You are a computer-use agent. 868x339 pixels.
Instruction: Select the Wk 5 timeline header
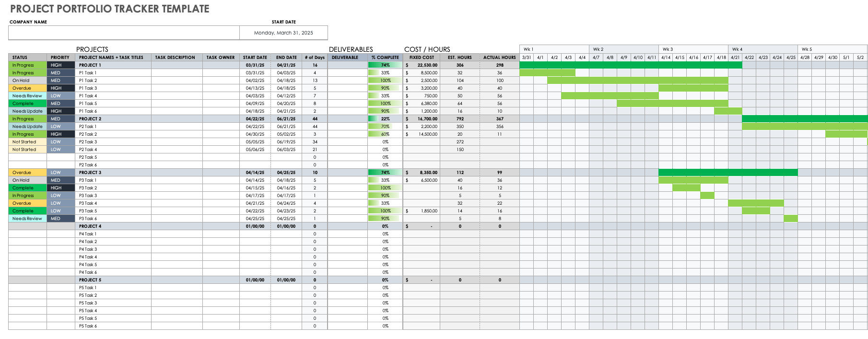click(833, 49)
